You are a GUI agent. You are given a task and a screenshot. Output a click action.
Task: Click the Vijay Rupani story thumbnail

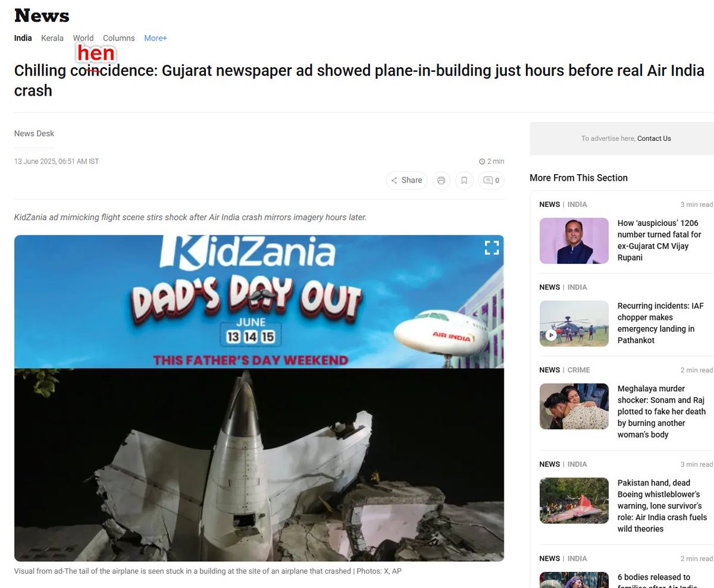coord(574,241)
